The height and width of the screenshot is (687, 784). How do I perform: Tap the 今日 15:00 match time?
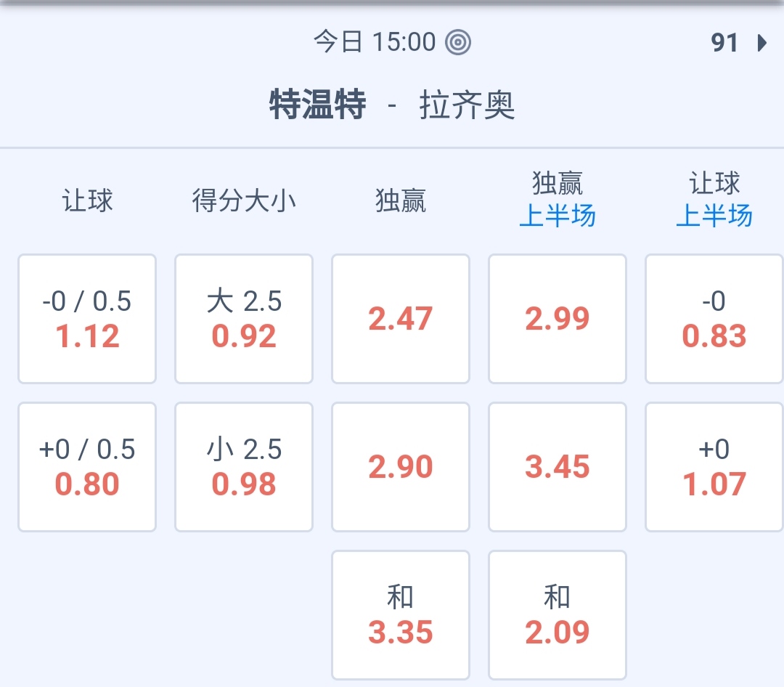375,42
